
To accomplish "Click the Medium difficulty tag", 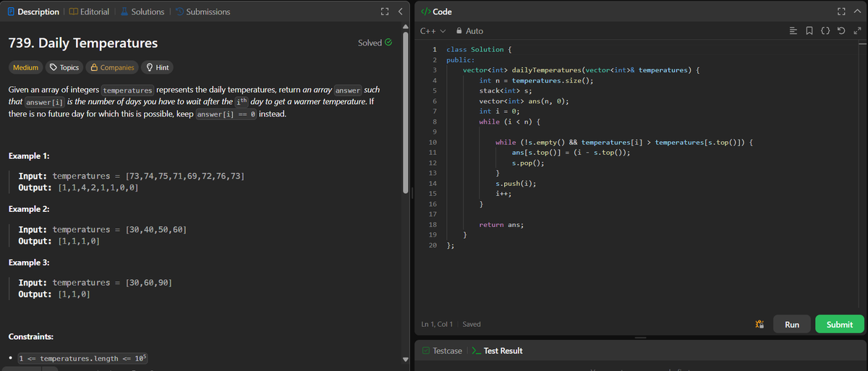I will click(x=25, y=67).
